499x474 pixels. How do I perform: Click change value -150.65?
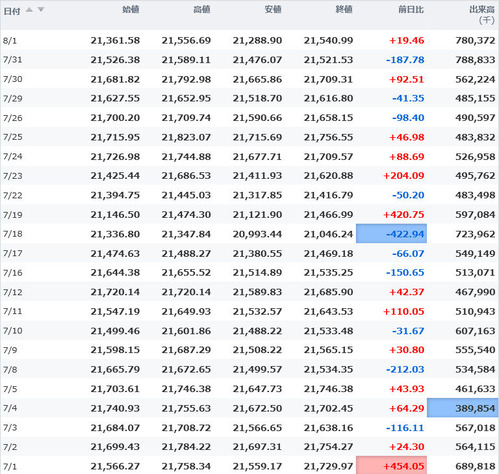[x=405, y=273]
